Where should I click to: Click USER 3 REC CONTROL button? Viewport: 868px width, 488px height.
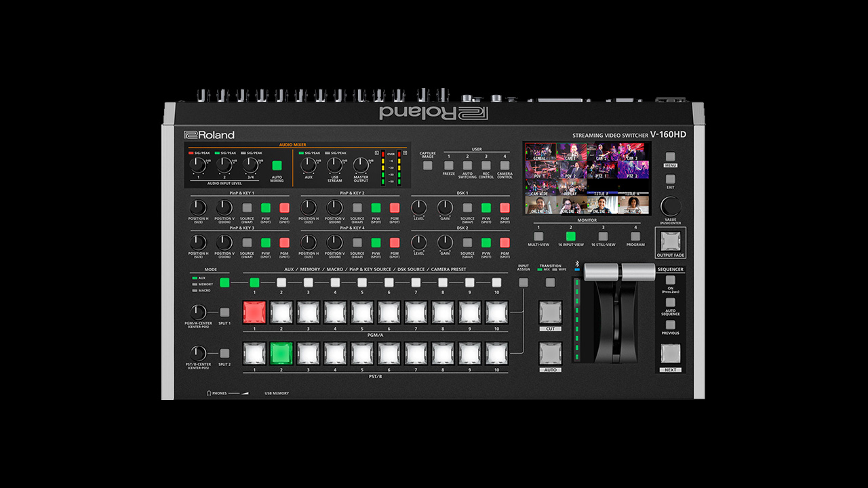(486, 165)
